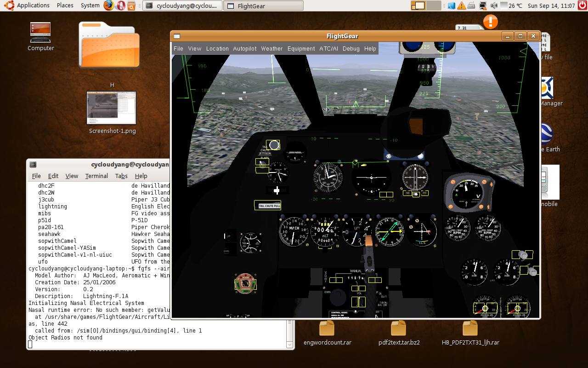Click the ALT altimeter gauge
This screenshot has width=588, height=368.
(324, 231)
